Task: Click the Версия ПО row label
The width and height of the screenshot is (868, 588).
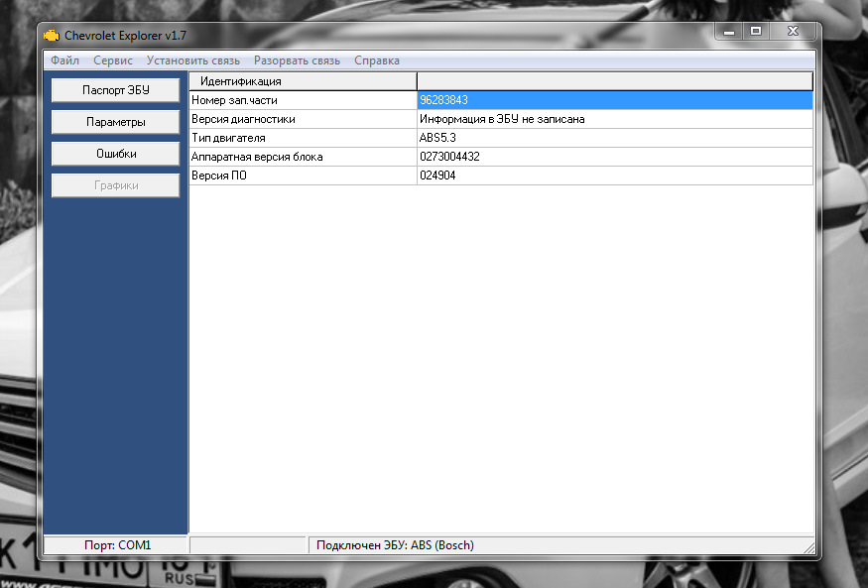Action: coord(303,176)
